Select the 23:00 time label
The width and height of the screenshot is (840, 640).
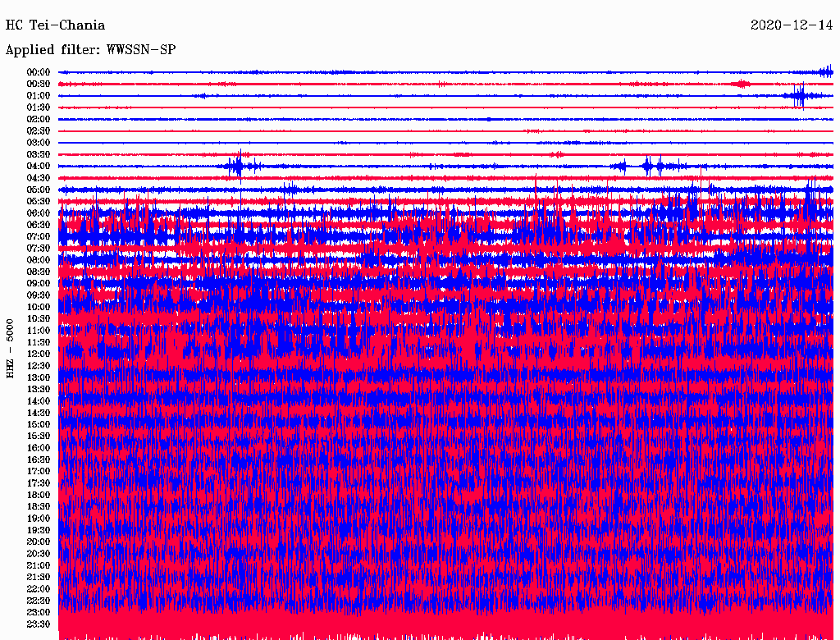[x=39, y=612]
